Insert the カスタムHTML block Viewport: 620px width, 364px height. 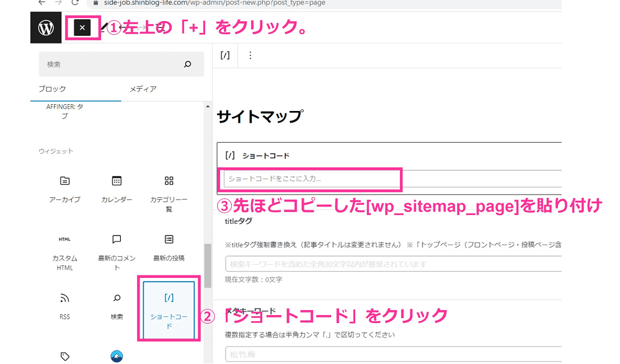[65, 252]
